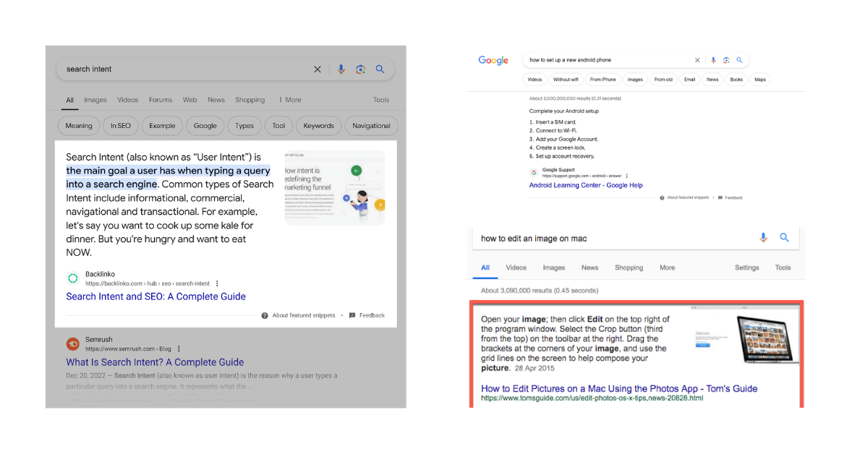The width and height of the screenshot is (868, 454).
Task: Click "About featured snippets" under the Backlinko snippet
Action: 303,315
